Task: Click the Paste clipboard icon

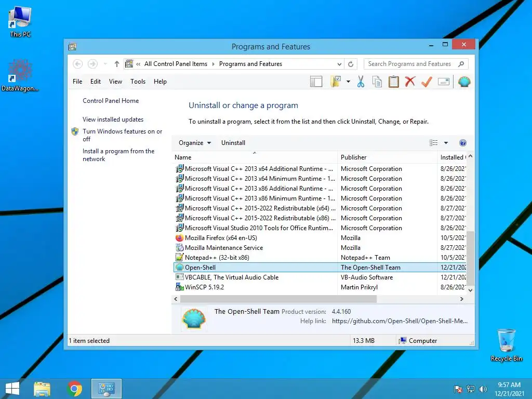Action: (394, 82)
